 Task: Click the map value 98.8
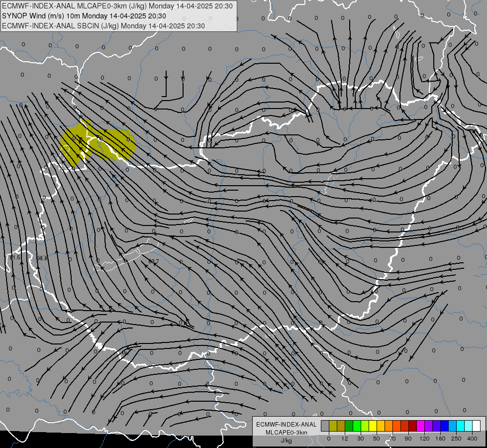42,258
